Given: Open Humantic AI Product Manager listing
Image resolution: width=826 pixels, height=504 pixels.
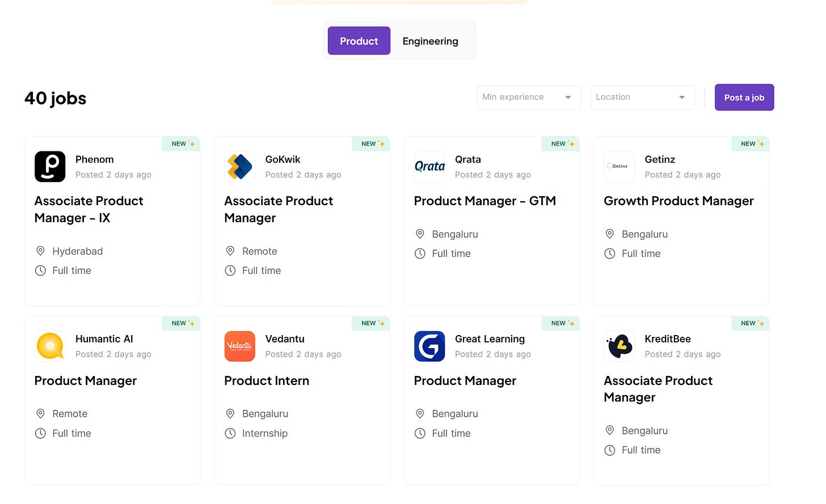Looking at the screenshot, I should point(86,380).
